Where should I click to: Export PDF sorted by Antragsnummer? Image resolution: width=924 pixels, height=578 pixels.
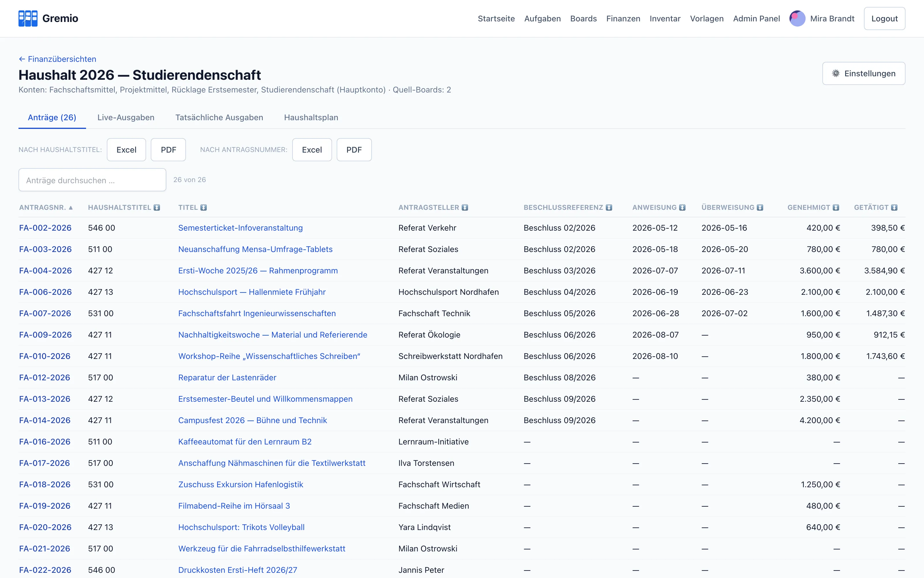[x=354, y=150]
